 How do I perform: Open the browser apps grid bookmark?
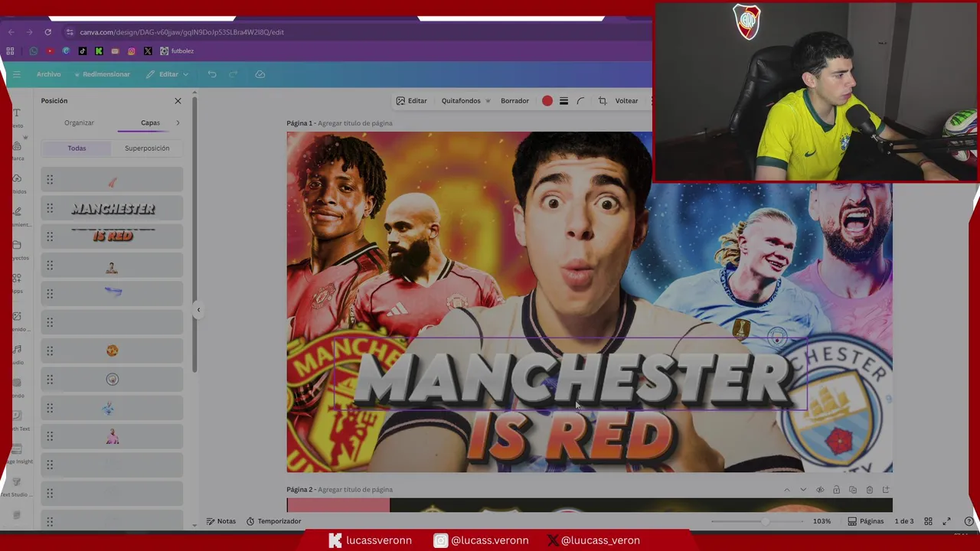(10, 51)
